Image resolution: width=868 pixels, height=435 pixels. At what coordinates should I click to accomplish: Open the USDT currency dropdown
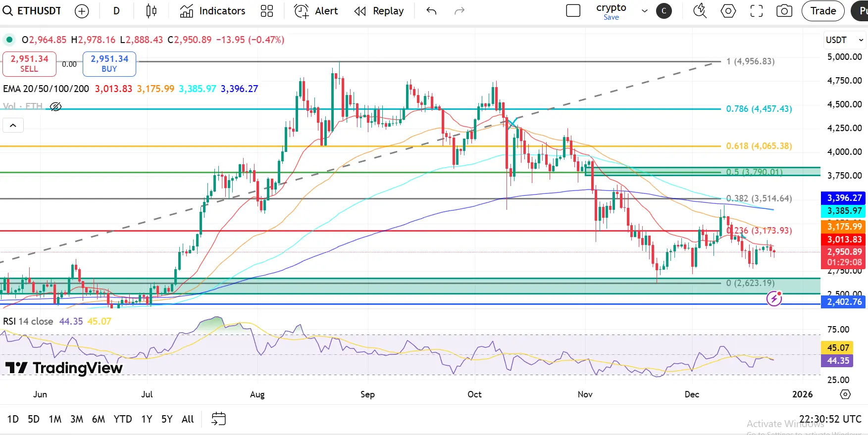(844, 40)
